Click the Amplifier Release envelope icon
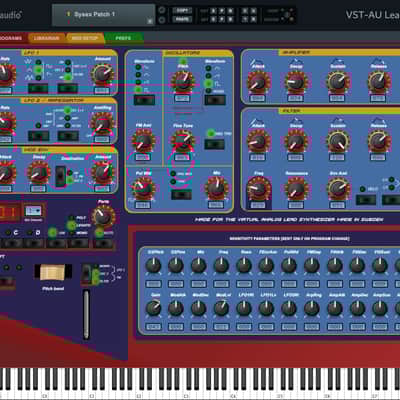This screenshot has height=400, width=400. click(x=378, y=62)
